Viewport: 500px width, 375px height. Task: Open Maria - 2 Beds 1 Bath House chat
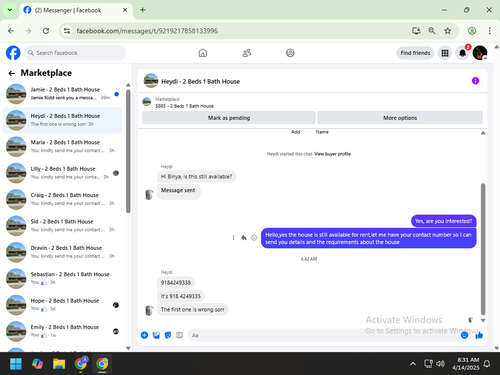point(62,146)
